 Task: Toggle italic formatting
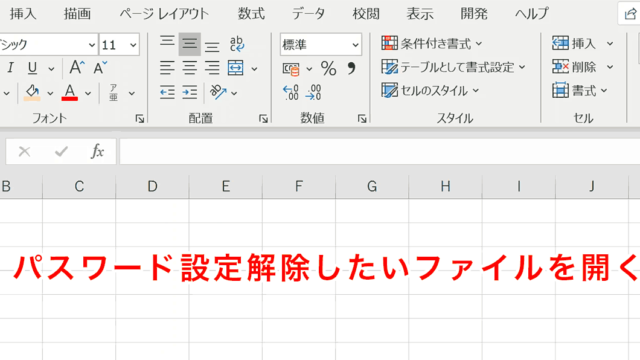coord(10,68)
